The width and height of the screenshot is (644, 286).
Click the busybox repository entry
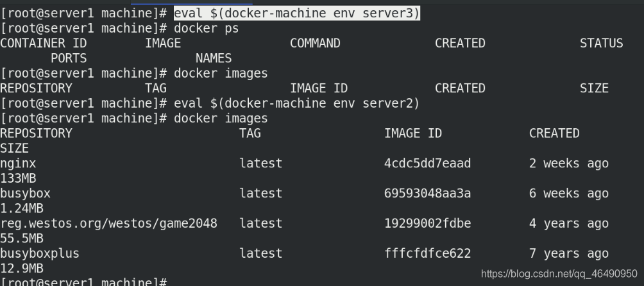(25, 194)
